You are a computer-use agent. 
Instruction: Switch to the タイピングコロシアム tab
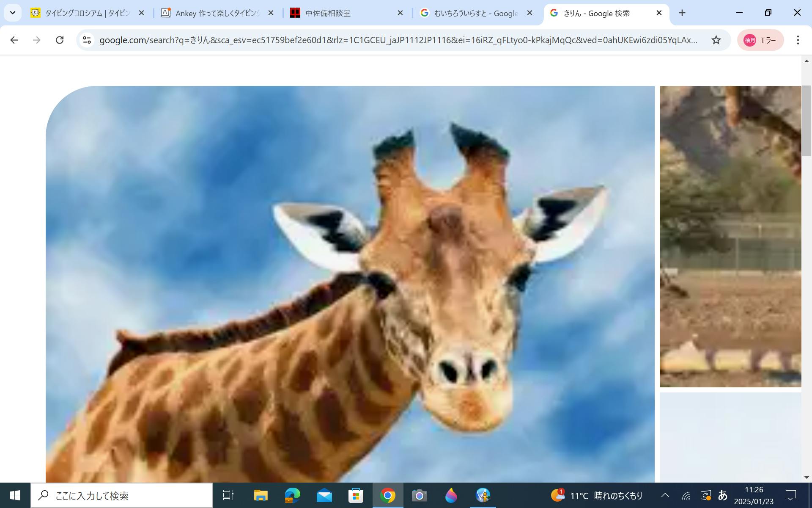(87, 13)
